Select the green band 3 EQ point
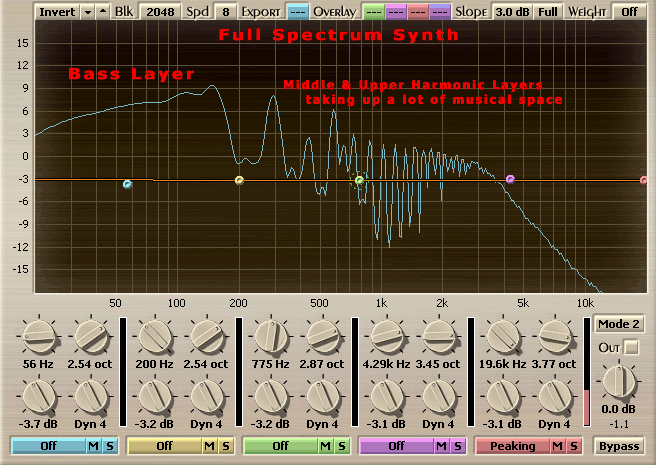656x465 pixels. click(359, 180)
